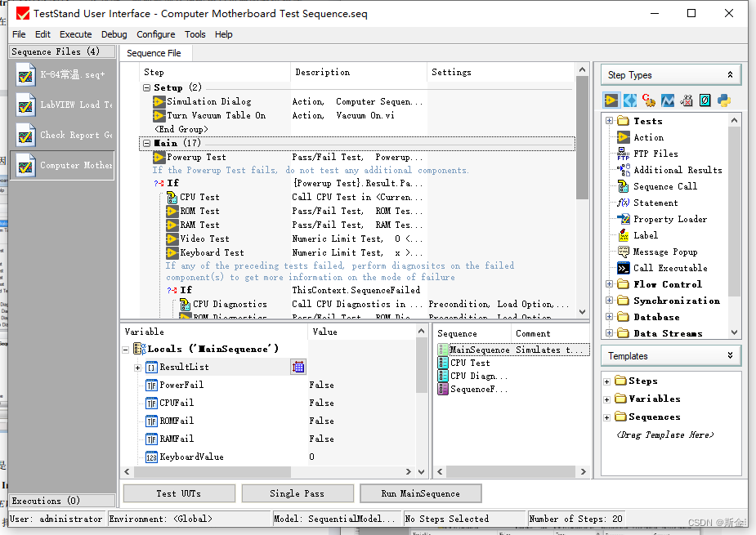Collapse the Locals MainSequence node
The height and width of the screenshot is (535, 756).
point(125,350)
